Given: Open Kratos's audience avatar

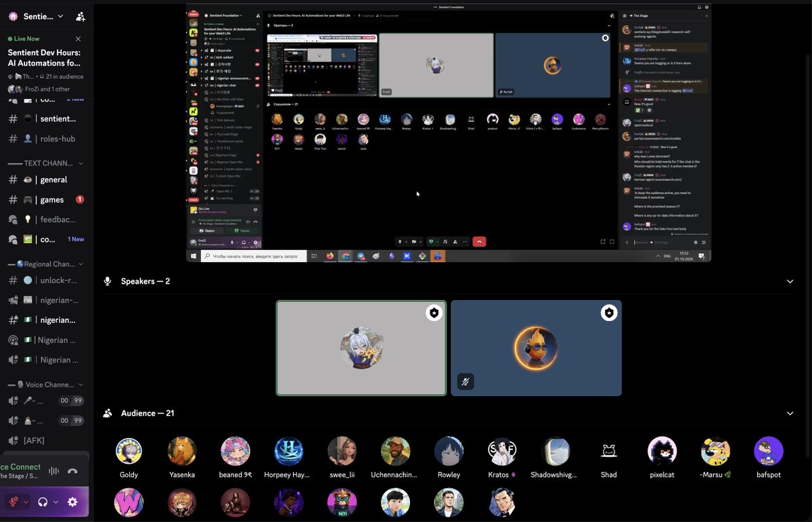Looking at the screenshot, I should [x=502, y=451].
